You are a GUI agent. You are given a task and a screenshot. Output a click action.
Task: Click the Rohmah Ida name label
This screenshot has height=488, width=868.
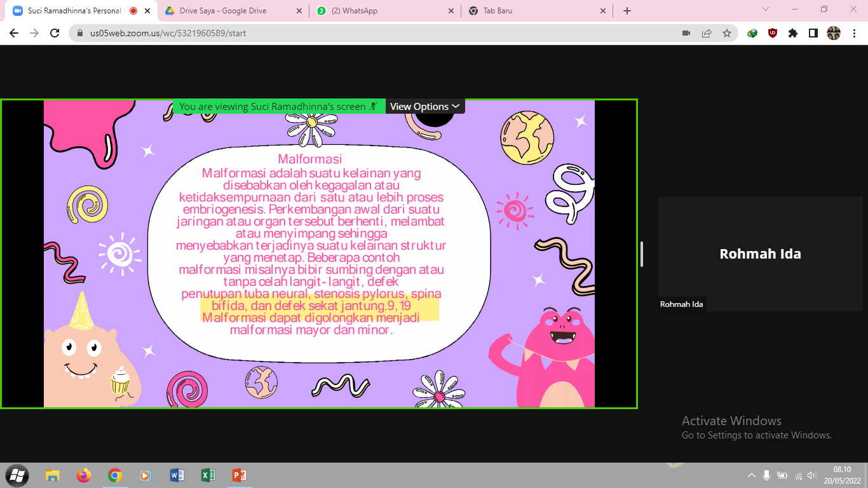click(681, 304)
